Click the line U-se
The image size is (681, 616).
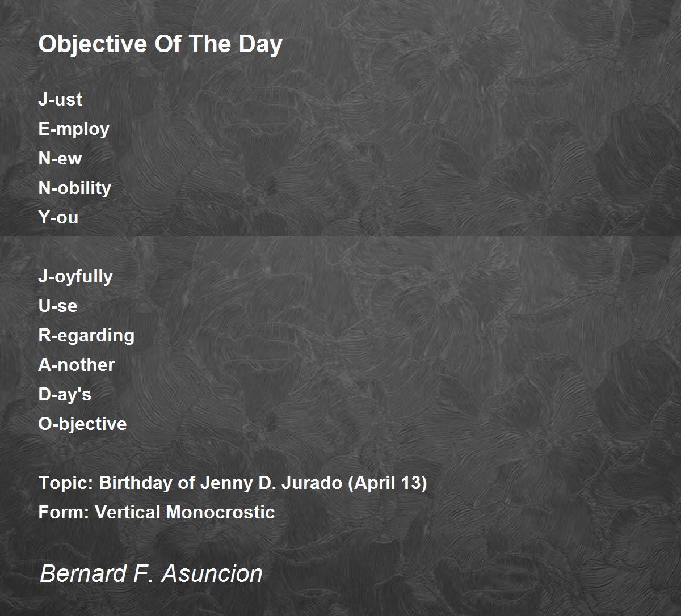click(x=58, y=306)
